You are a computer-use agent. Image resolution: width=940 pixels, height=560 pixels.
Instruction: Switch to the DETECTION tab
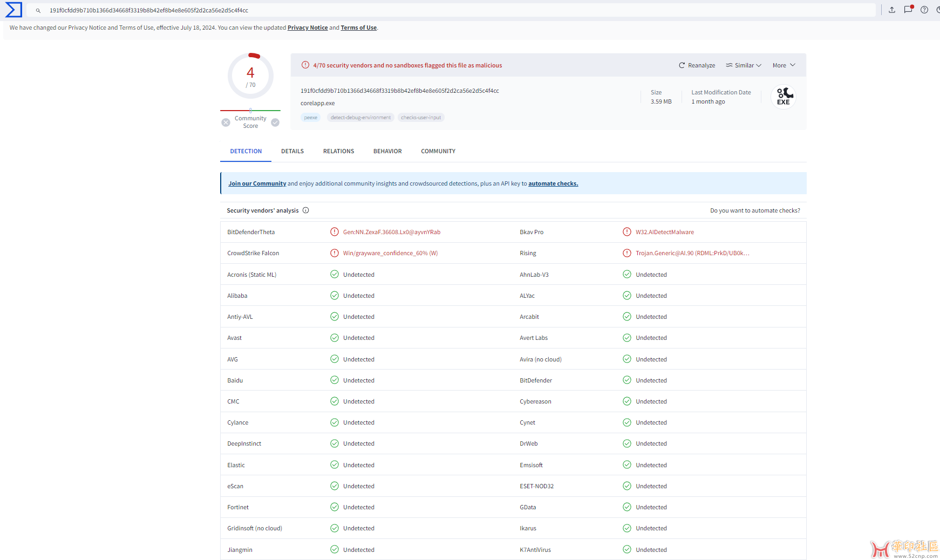246,151
